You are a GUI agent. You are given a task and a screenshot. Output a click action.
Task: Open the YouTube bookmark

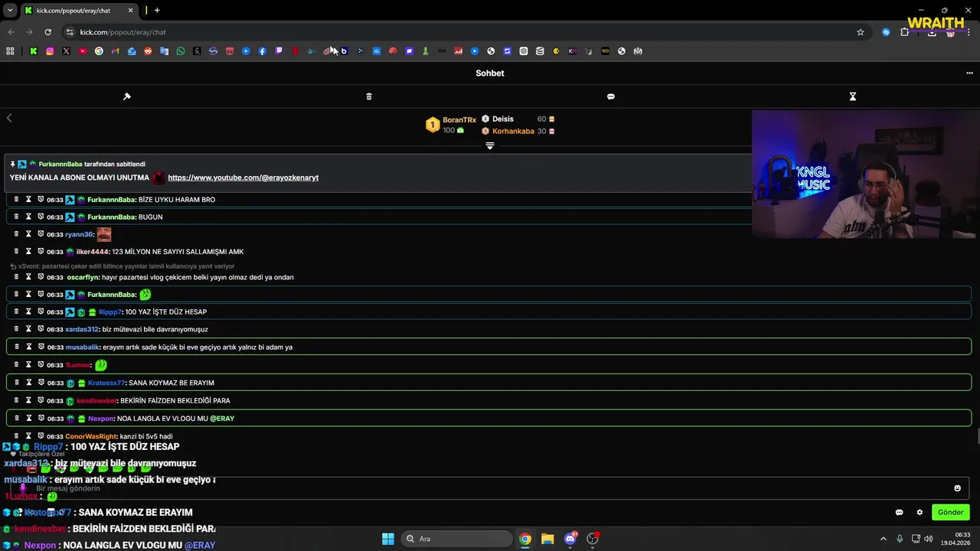click(x=83, y=51)
